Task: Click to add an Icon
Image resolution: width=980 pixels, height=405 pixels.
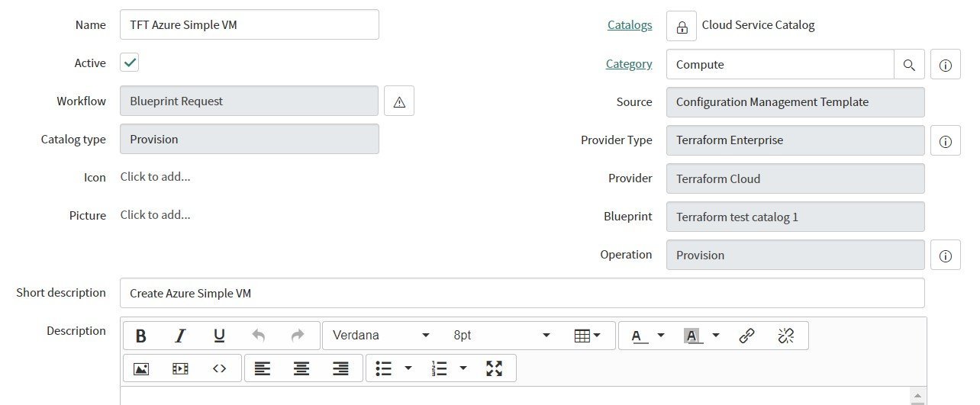Action: coord(156,177)
